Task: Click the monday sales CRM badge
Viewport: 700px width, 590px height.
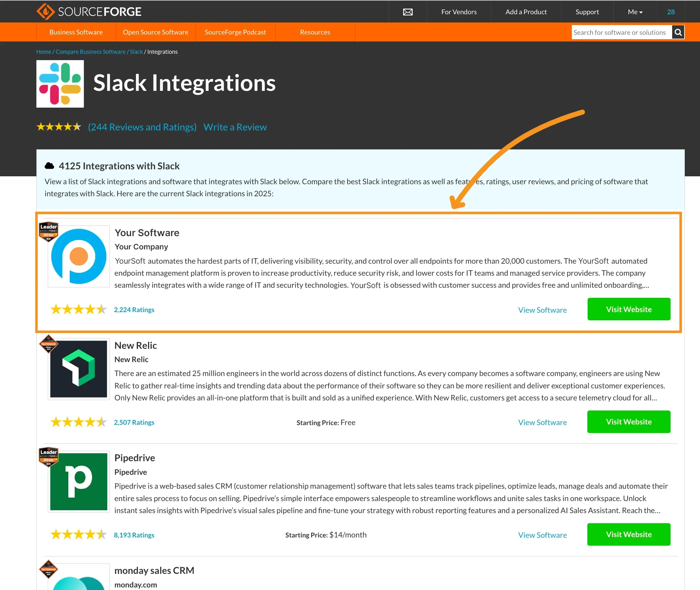Action: pos(48,569)
